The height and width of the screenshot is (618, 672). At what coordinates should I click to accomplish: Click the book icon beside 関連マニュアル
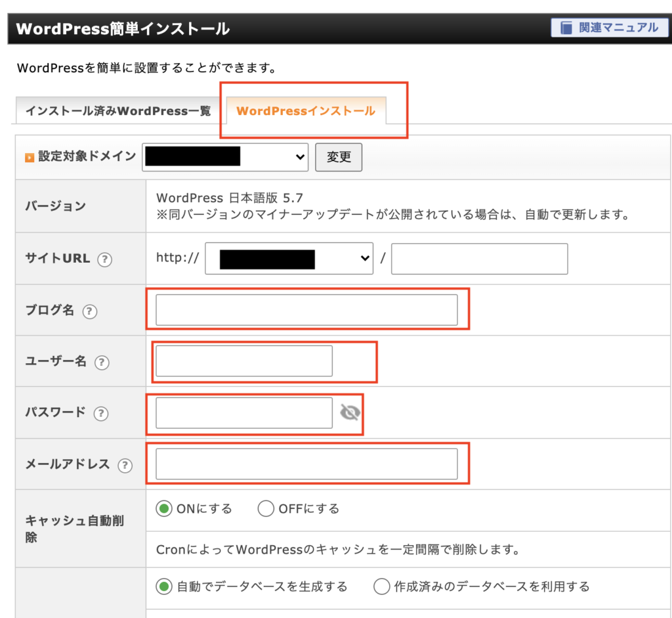coord(566,28)
